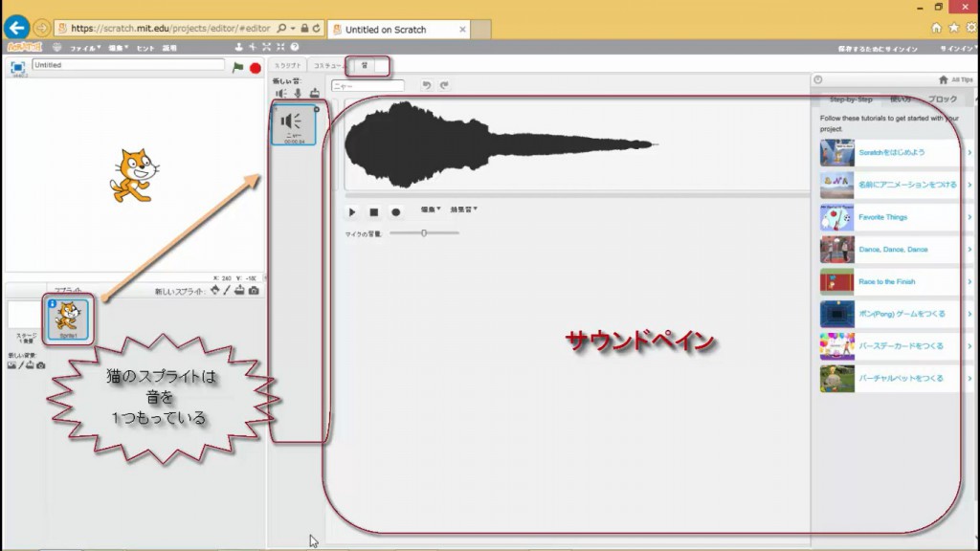Open the sound 編集 dropdown
This screenshot has height=551, width=980.
click(x=431, y=209)
